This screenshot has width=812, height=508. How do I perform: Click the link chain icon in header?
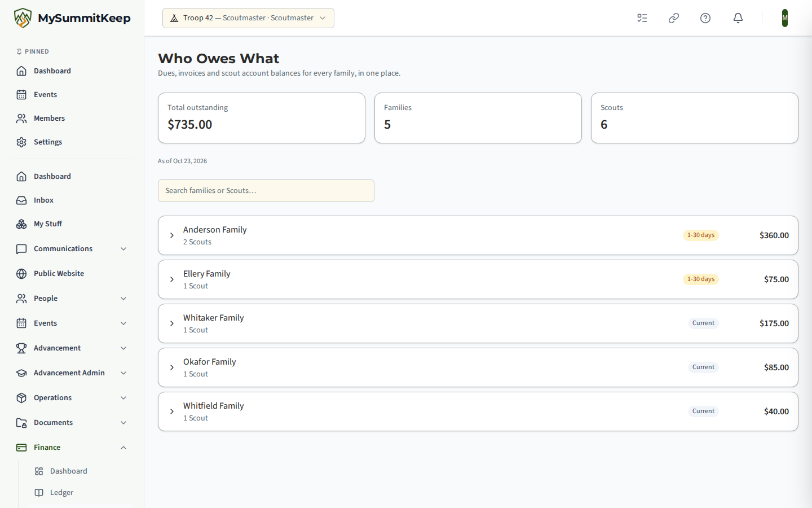(674, 18)
